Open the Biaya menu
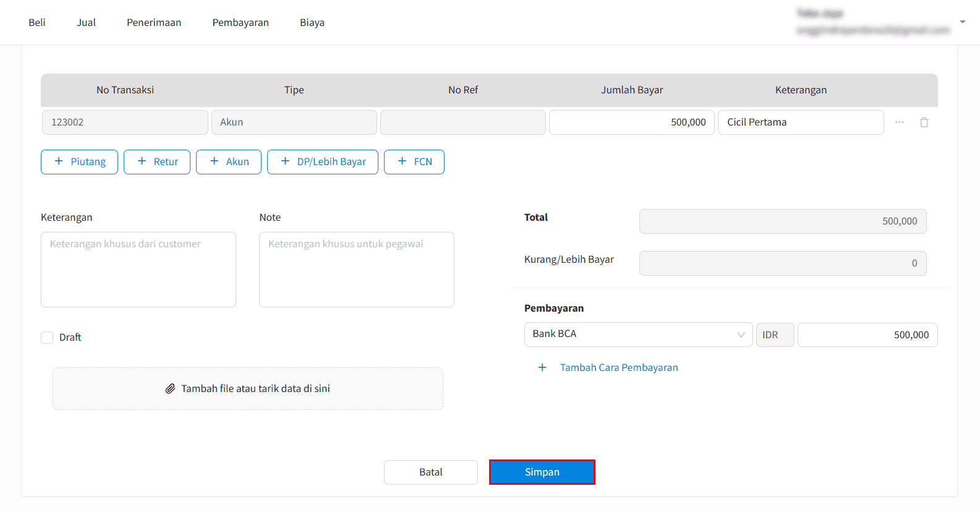 (312, 22)
